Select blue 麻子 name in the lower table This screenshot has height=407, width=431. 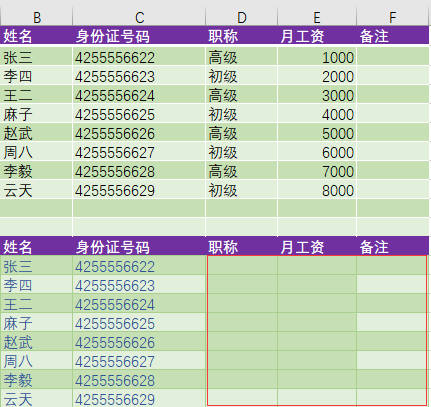click(36, 323)
